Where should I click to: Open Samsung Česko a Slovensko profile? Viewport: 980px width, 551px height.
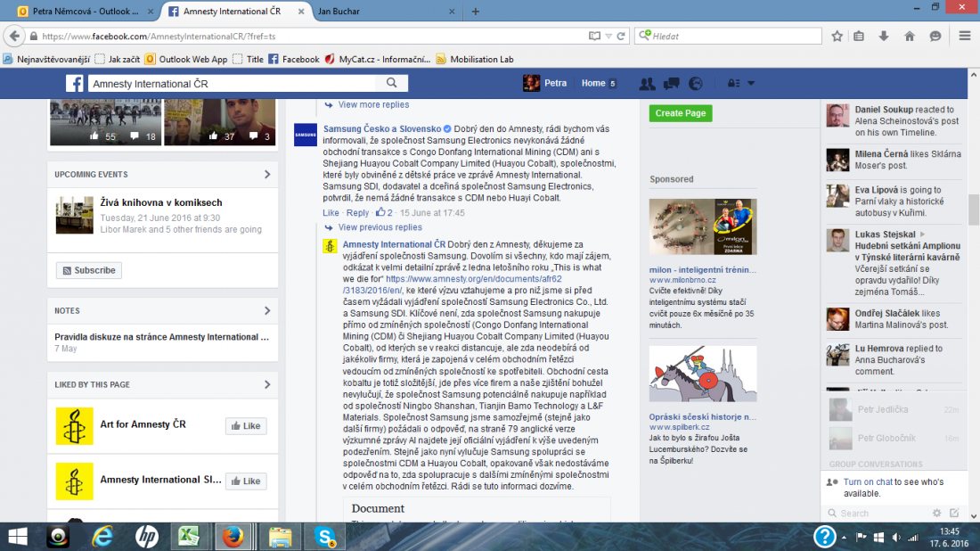(x=382, y=129)
